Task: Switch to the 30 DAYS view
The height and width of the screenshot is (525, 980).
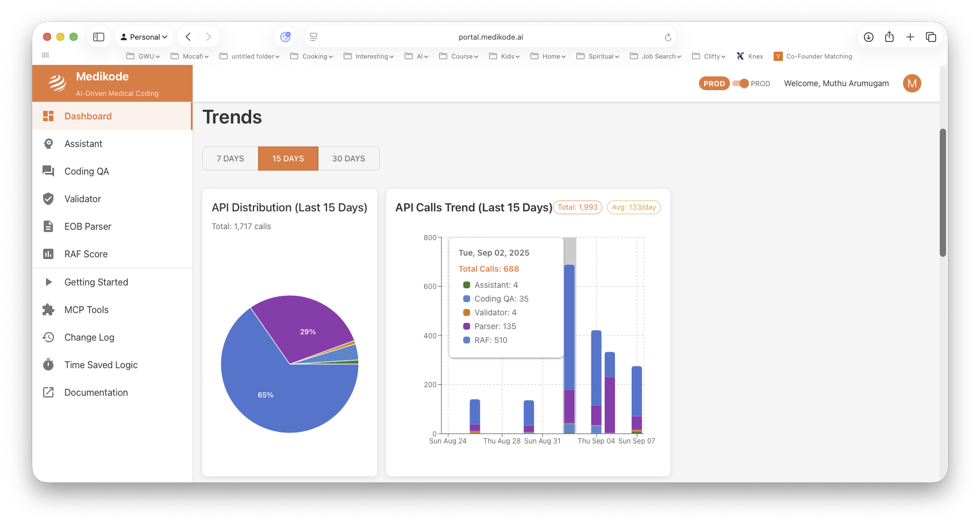Action: click(349, 158)
